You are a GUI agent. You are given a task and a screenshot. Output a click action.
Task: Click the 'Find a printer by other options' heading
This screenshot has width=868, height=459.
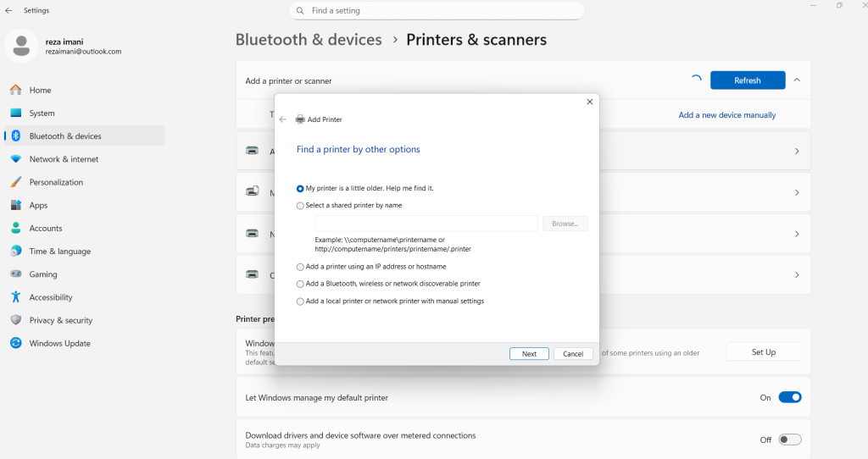(359, 149)
